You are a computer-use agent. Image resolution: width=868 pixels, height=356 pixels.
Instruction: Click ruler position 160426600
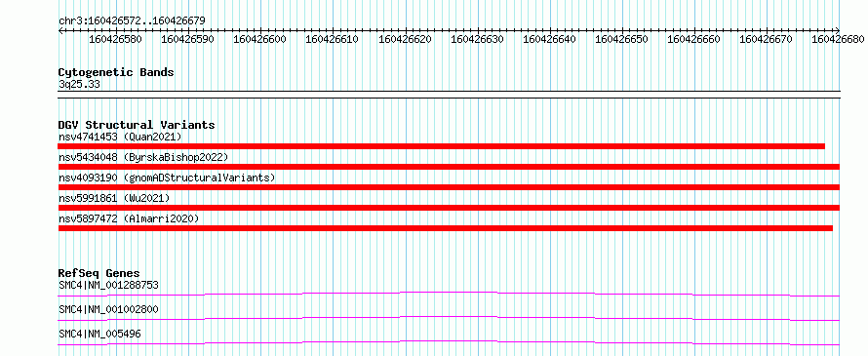point(259,39)
